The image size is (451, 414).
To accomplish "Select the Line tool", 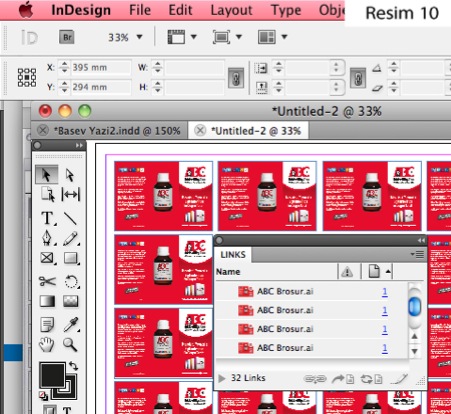I will 70,218.
